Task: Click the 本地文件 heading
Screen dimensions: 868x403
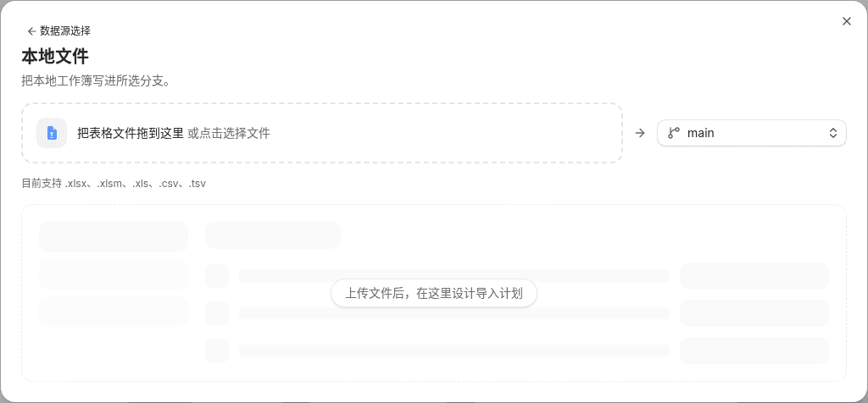Action: [55, 57]
